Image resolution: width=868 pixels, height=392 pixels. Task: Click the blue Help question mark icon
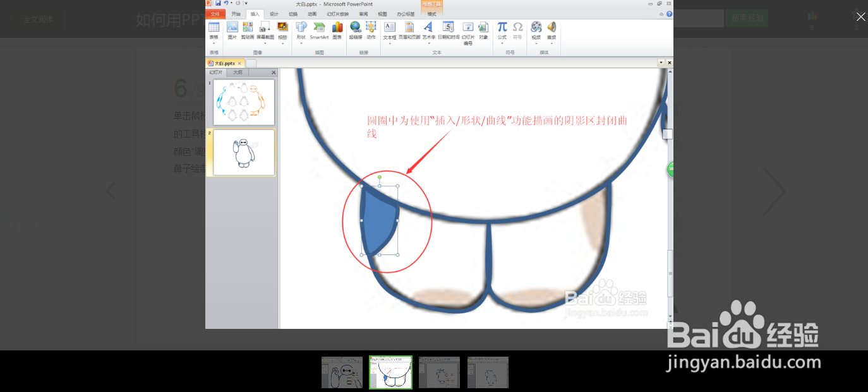coord(669,14)
